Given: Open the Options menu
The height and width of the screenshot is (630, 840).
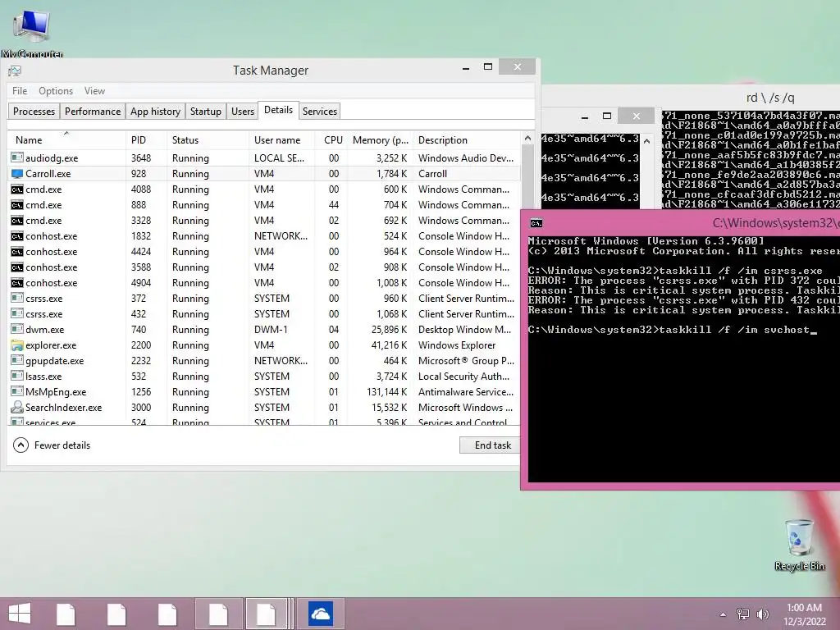Looking at the screenshot, I should pyautogui.click(x=56, y=90).
